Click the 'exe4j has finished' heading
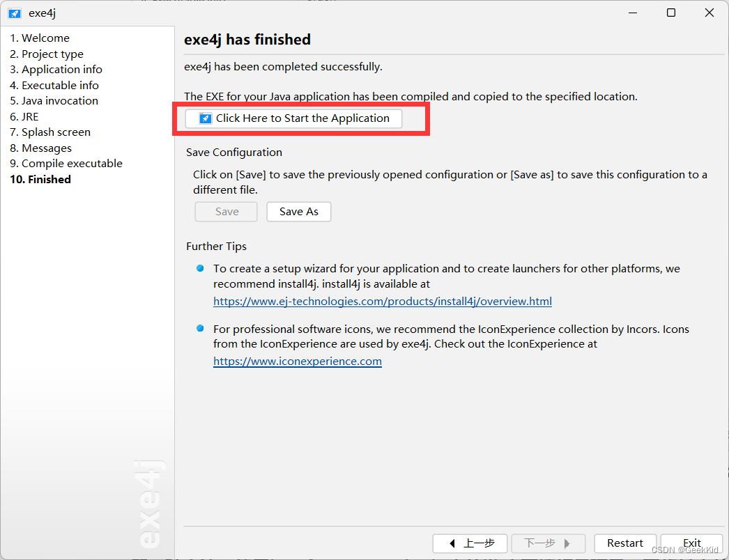 [247, 40]
